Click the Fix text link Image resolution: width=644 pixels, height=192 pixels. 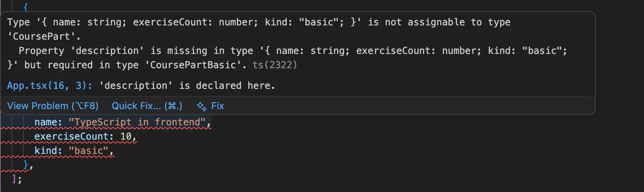(x=217, y=106)
